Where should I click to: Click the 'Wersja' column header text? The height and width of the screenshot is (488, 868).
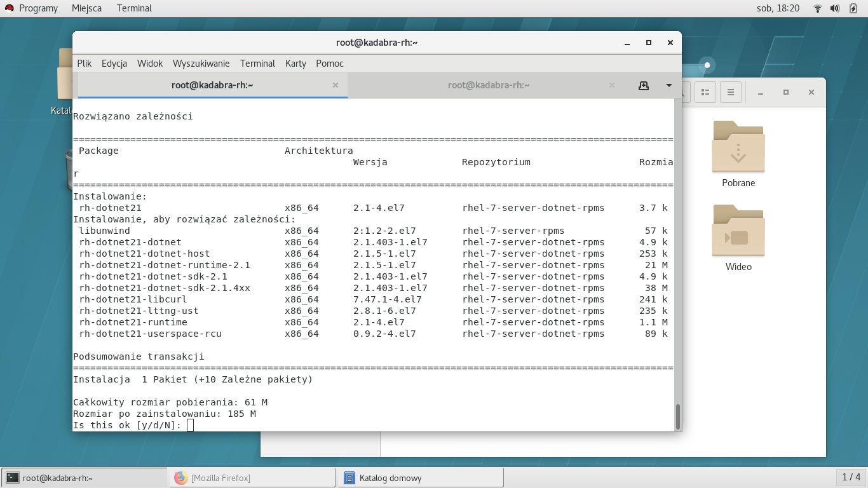point(370,162)
